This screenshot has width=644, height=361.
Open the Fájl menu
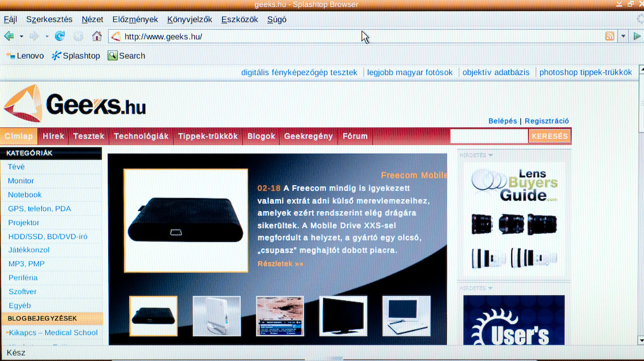click(x=11, y=20)
